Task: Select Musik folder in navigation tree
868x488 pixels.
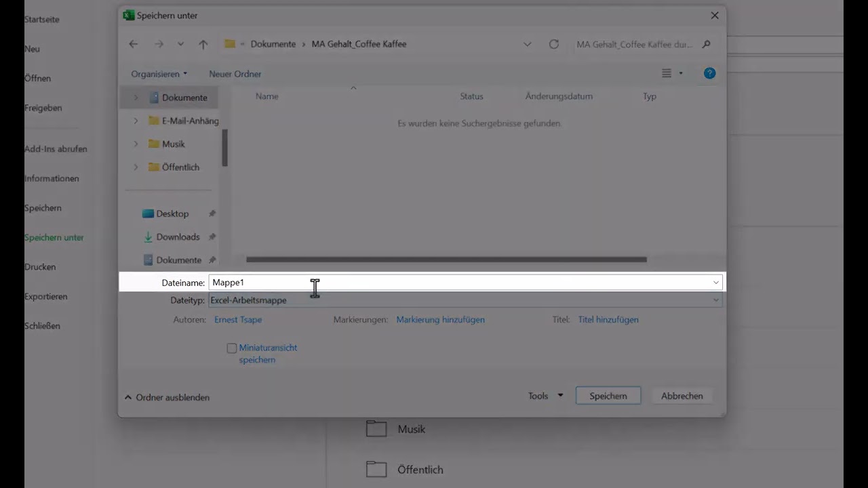Action: click(167, 144)
